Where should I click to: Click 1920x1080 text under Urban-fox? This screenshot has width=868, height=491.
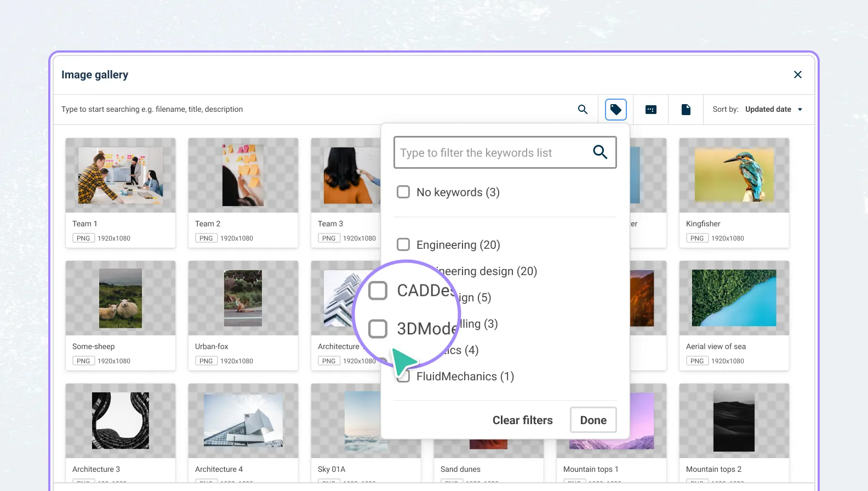tap(237, 361)
